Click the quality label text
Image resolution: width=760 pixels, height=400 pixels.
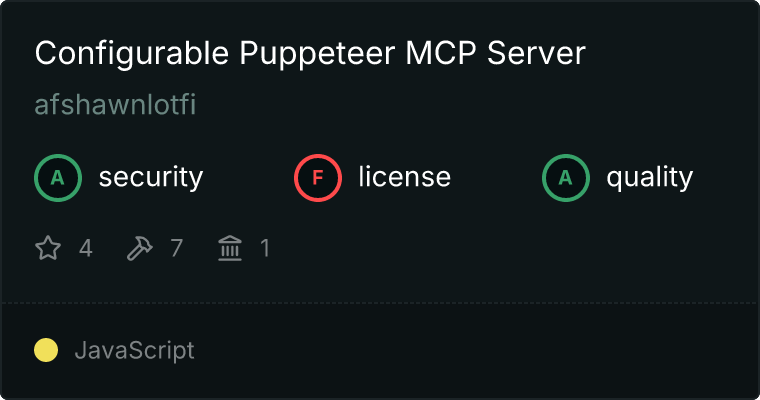click(649, 177)
